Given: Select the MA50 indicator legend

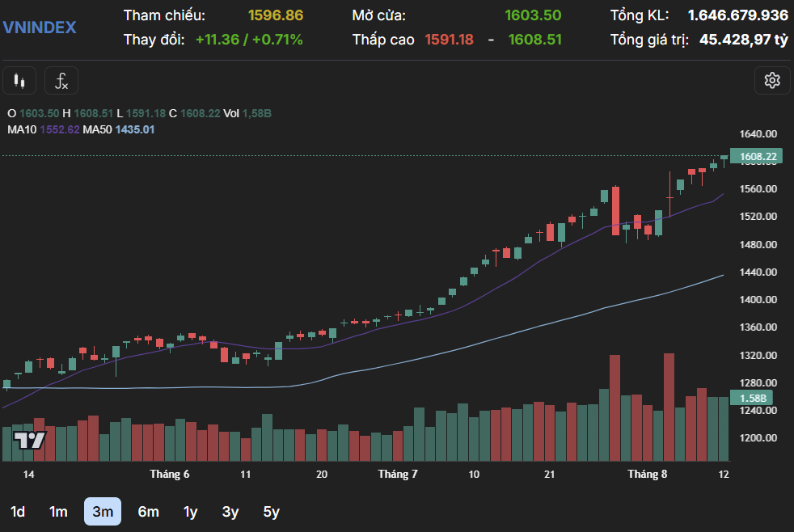Looking at the screenshot, I should (119, 129).
